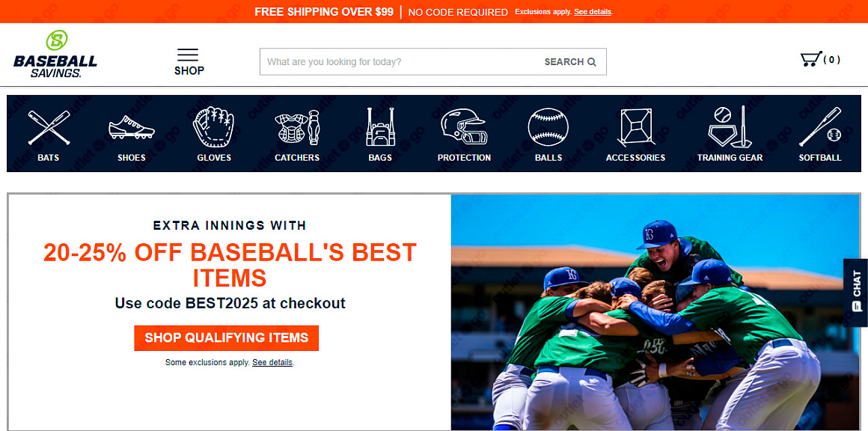Open the shopping cart icon
This screenshot has height=431, width=868.
click(811, 59)
